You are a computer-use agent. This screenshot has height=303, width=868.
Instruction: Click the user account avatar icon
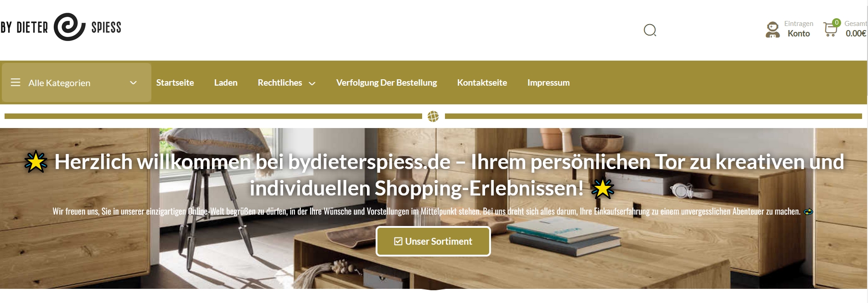coord(772,30)
